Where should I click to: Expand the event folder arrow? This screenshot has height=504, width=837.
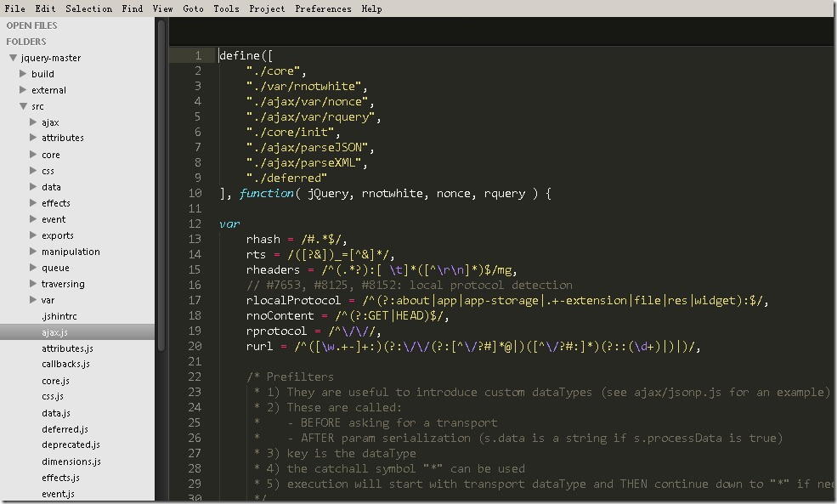point(33,219)
